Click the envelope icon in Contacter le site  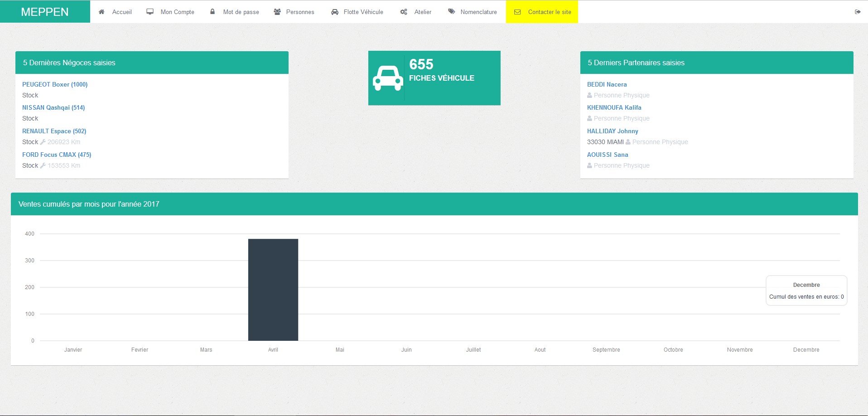coord(517,12)
